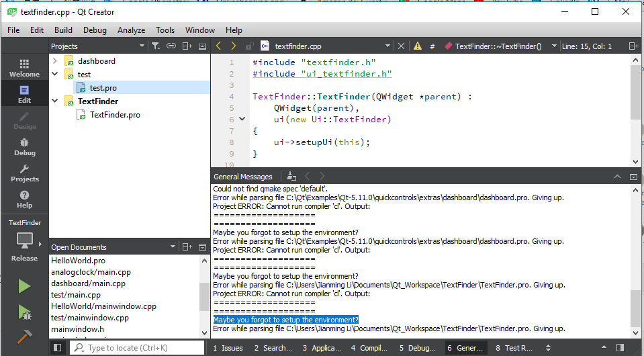Toggle the left sidebar visibility button
The height and width of the screenshot is (356, 644).
click(58, 348)
